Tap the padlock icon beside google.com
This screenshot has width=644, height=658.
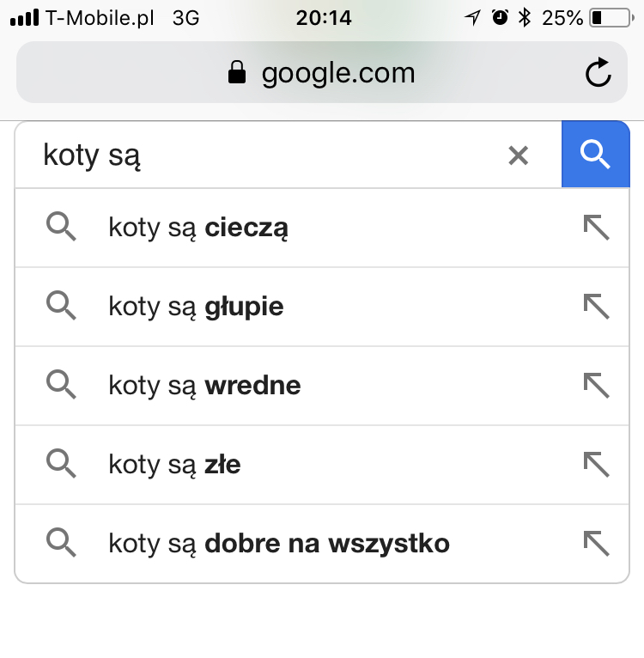pyautogui.click(x=237, y=72)
